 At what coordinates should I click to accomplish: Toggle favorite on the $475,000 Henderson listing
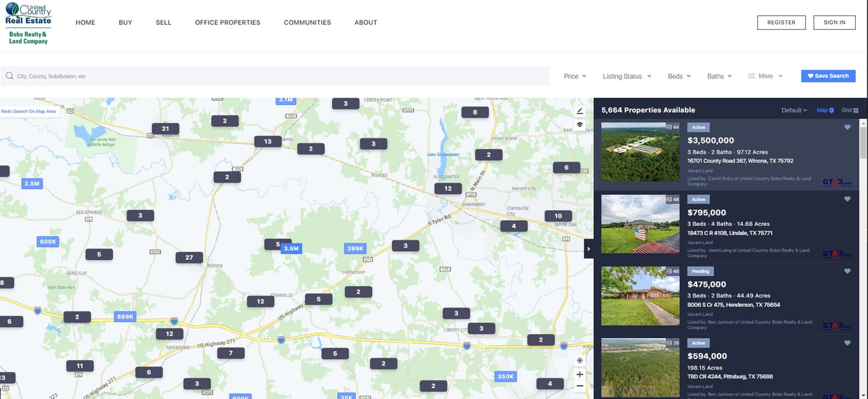pyautogui.click(x=848, y=272)
